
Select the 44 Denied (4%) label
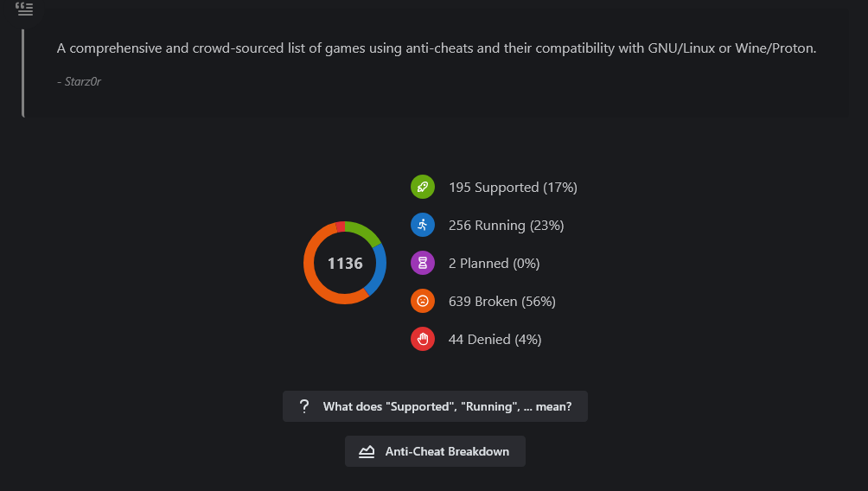click(495, 340)
